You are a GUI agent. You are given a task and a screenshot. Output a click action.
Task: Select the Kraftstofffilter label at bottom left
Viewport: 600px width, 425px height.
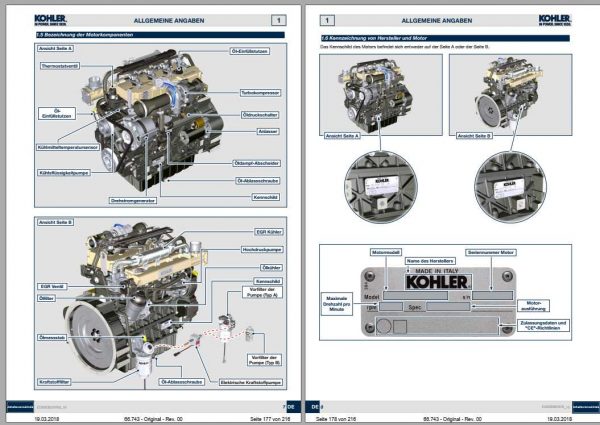point(54,382)
